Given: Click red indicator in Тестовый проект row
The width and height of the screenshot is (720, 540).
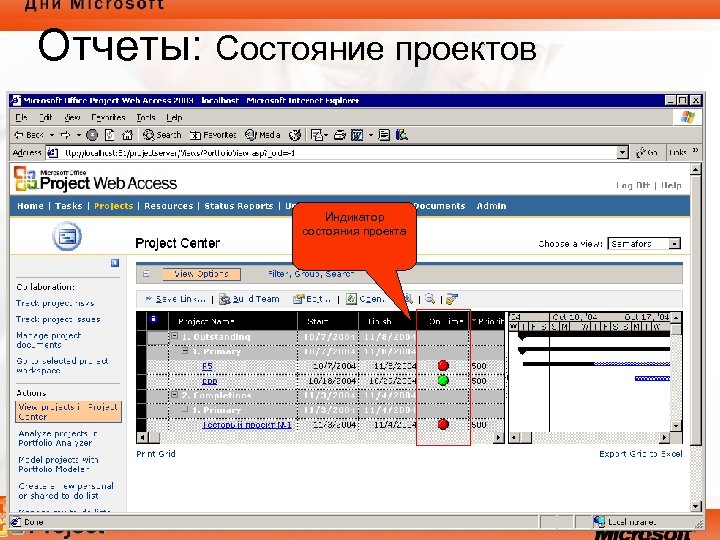Looking at the screenshot, I should (x=443, y=424).
